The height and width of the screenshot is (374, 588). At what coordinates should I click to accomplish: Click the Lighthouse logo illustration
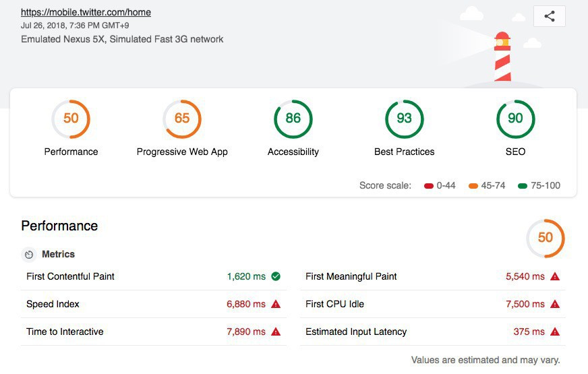pos(502,57)
